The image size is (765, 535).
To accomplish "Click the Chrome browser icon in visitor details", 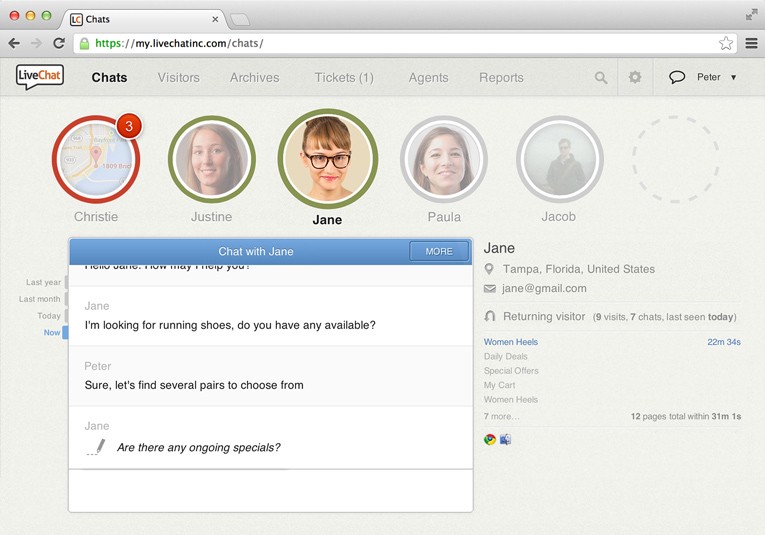I will pyautogui.click(x=490, y=439).
